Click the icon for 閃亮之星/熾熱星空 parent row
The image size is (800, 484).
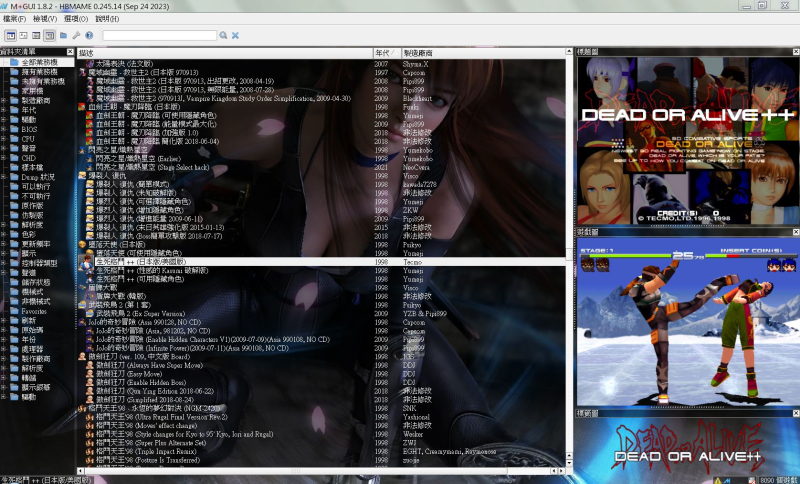coord(82,150)
